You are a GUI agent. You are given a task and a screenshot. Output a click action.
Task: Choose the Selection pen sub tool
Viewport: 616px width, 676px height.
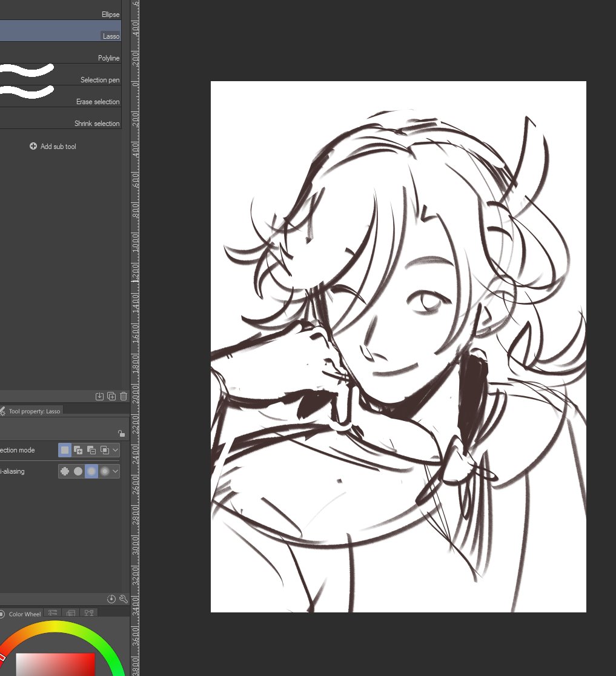pyautogui.click(x=61, y=75)
